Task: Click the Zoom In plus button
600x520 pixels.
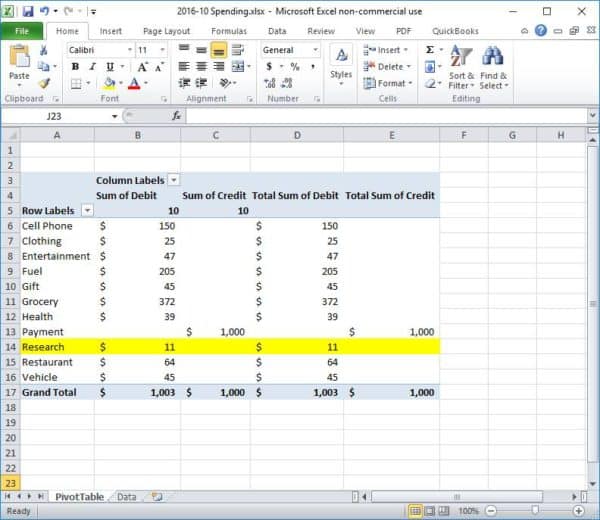Action: click(579, 510)
